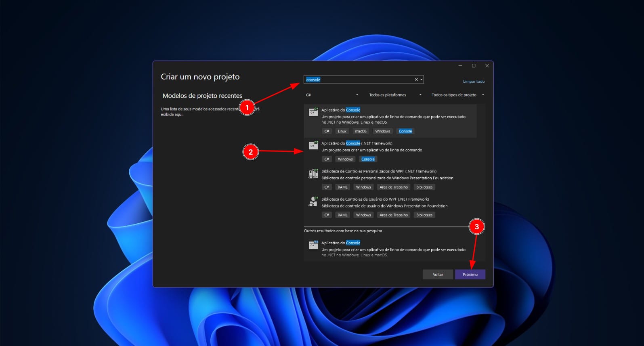Image resolution: width=644 pixels, height=346 pixels.
Task: Click the Próximo button
Action: [470, 275]
